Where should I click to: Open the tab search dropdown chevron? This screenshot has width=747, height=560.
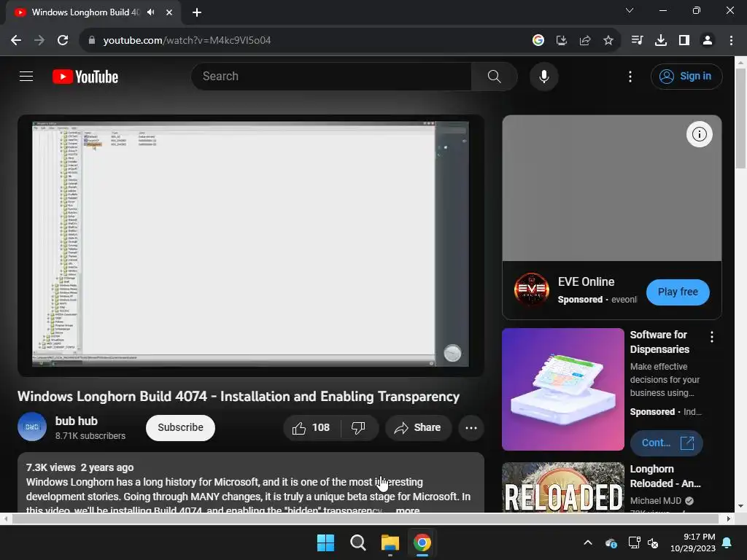[x=630, y=10]
